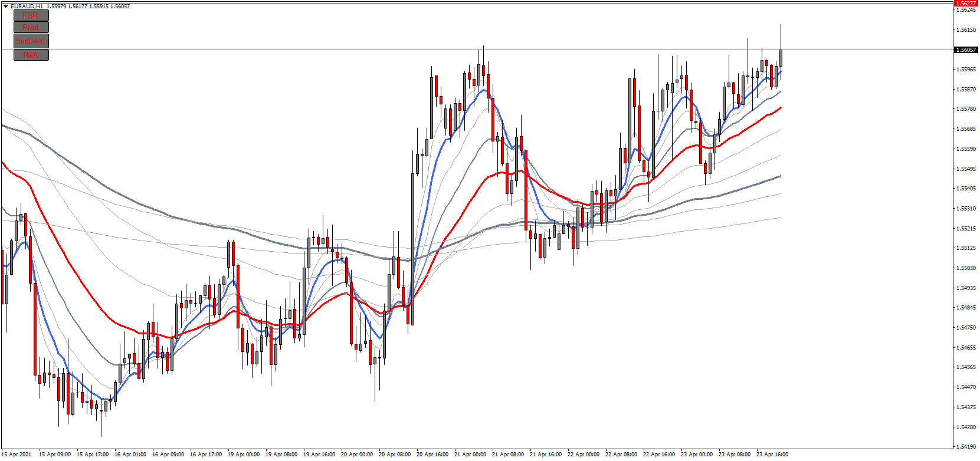Click price axis label 1.55780

click(x=966, y=109)
